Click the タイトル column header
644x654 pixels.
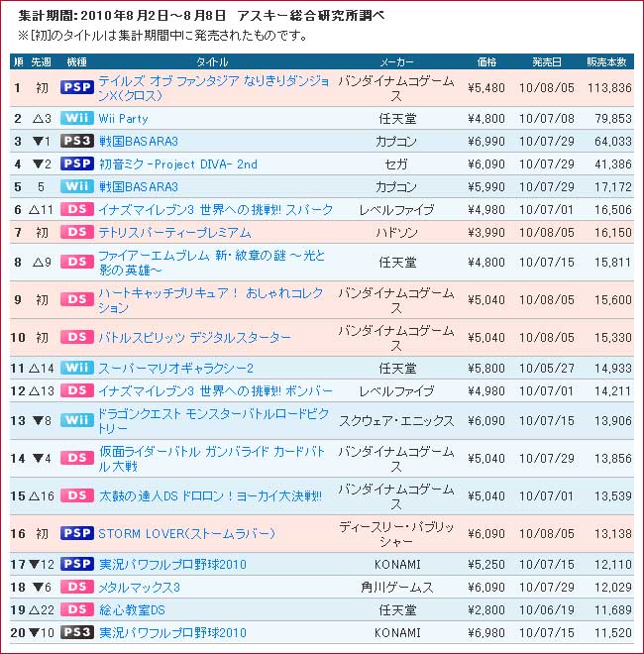(212, 62)
